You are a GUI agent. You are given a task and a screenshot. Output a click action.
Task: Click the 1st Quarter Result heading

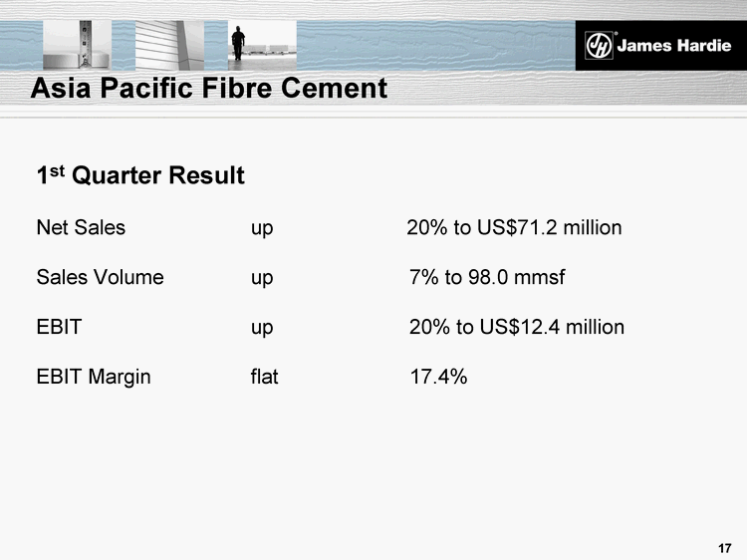(140, 176)
